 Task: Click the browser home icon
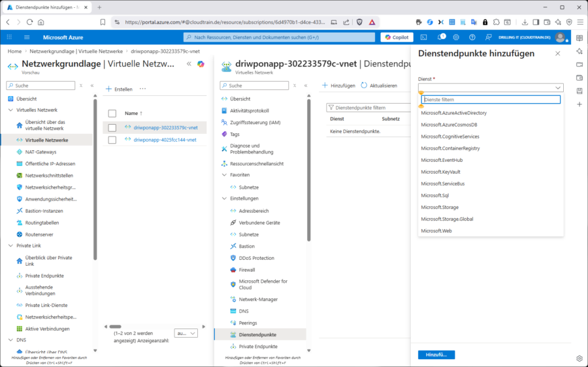click(x=41, y=22)
